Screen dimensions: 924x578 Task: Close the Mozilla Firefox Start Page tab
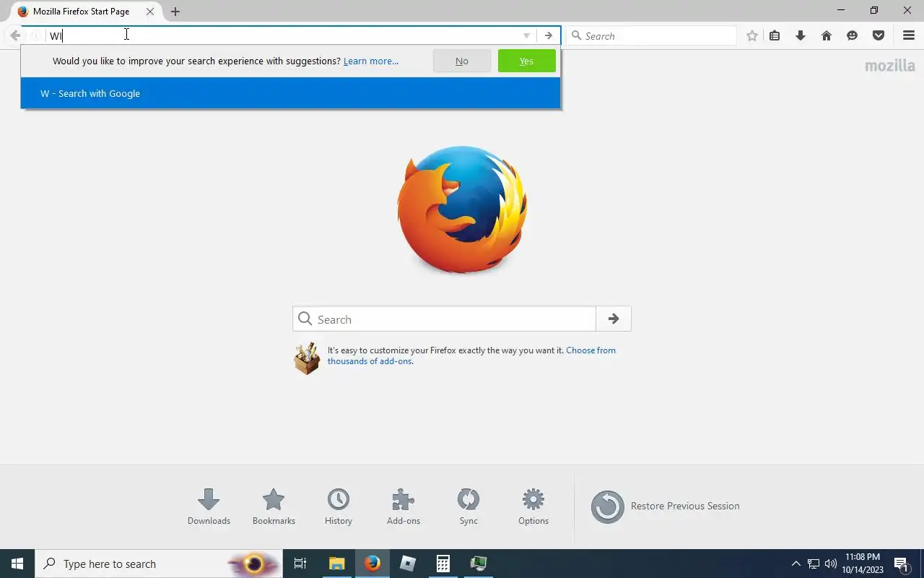click(x=150, y=12)
